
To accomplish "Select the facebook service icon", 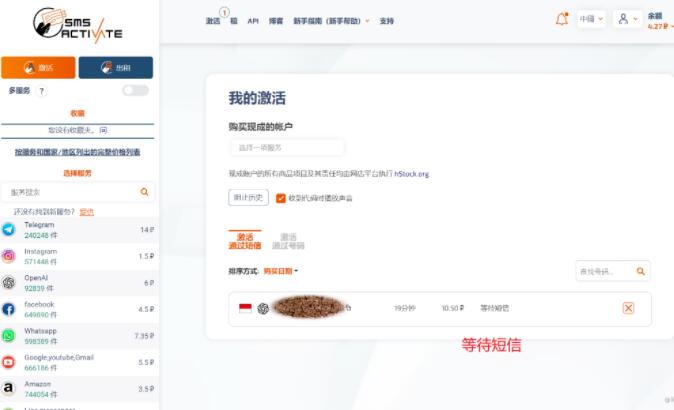I will point(9,309).
